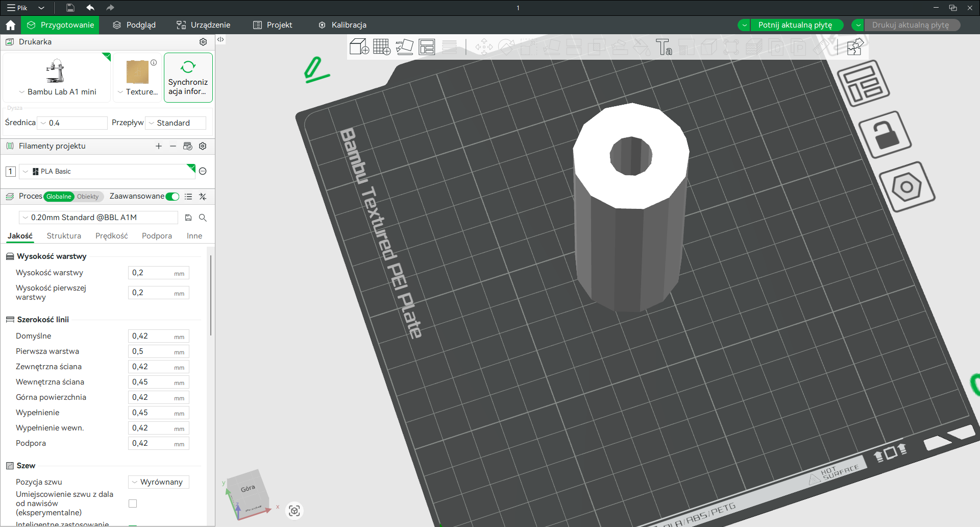Undo the last action with the back arrow
The width and height of the screenshot is (980, 527).
(x=90, y=8)
